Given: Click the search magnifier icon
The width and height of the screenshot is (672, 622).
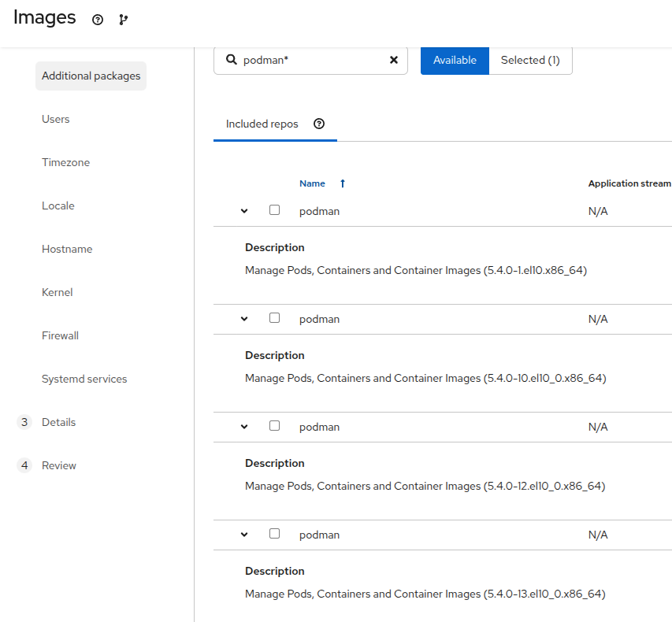Looking at the screenshot, I should [x=232, y=60].
